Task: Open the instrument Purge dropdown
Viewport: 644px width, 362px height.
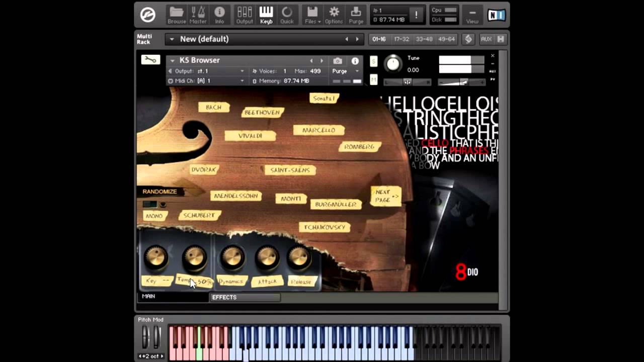Action: pyautogui.click(x=346, y=71)
